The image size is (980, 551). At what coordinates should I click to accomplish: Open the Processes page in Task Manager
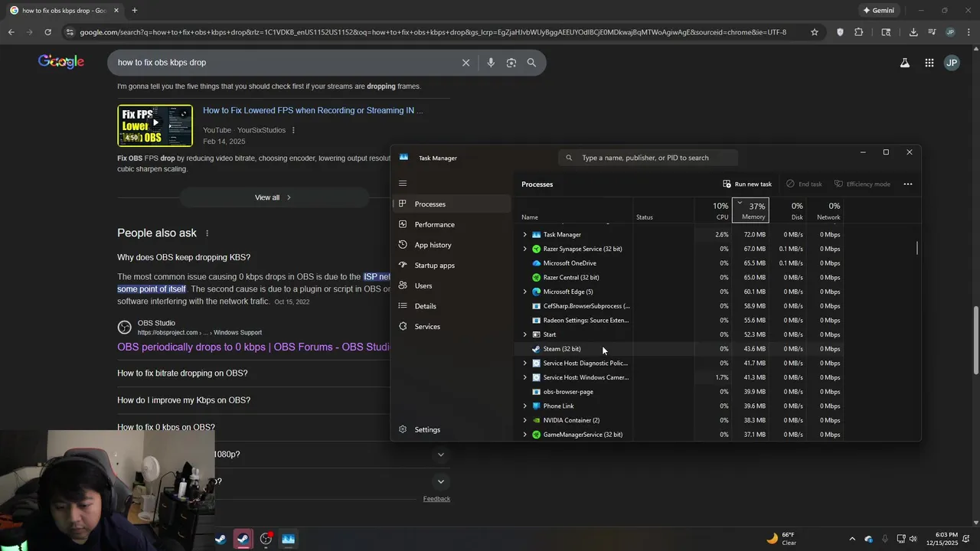pyautogui.click(x=452, y=204)
